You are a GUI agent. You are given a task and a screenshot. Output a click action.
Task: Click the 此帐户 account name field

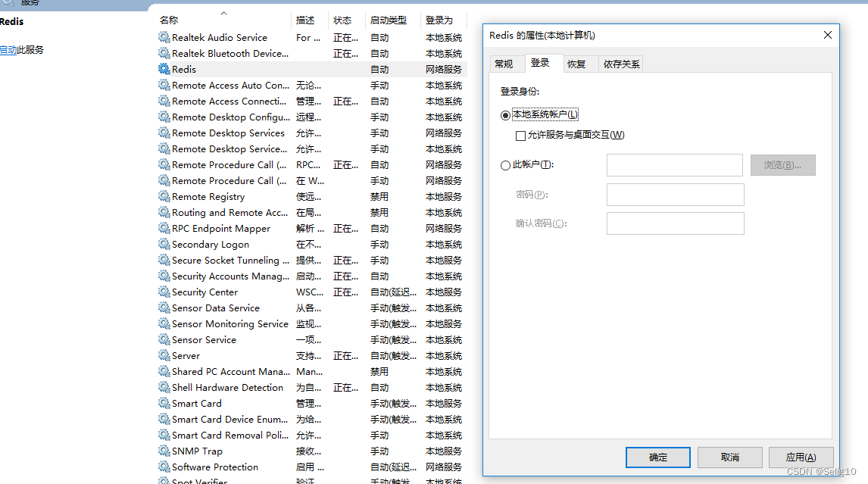674,165
